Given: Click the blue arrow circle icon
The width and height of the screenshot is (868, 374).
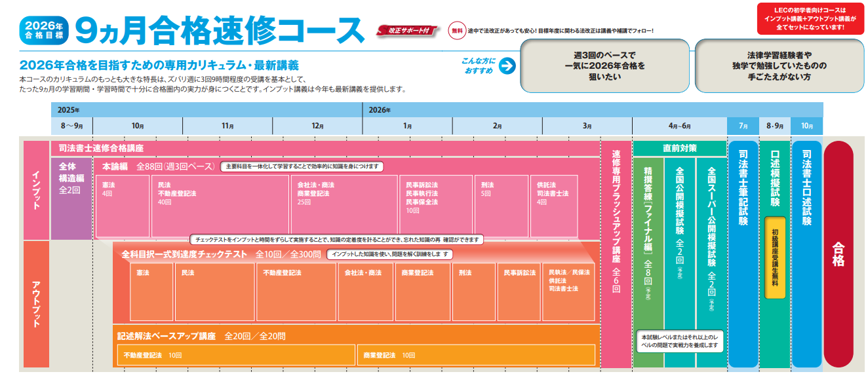Looking at the screenshot, I should click(x=507, y=66).
